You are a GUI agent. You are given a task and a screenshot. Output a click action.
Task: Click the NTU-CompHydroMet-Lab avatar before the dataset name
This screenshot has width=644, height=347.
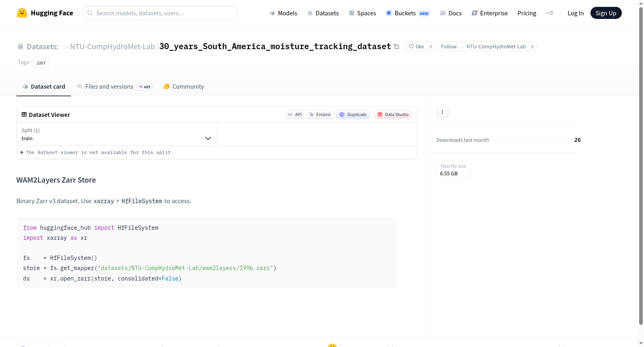point(66,46)
